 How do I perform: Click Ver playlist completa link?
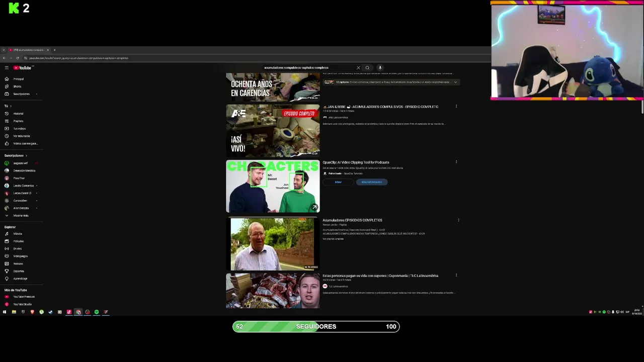[x=333, y=239]
